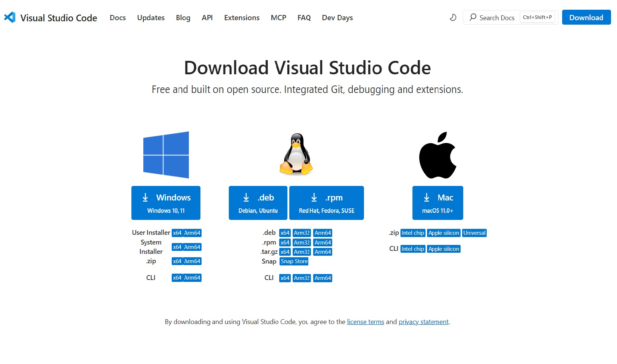Download the .rpm Red Hat package

pos(326,203)
